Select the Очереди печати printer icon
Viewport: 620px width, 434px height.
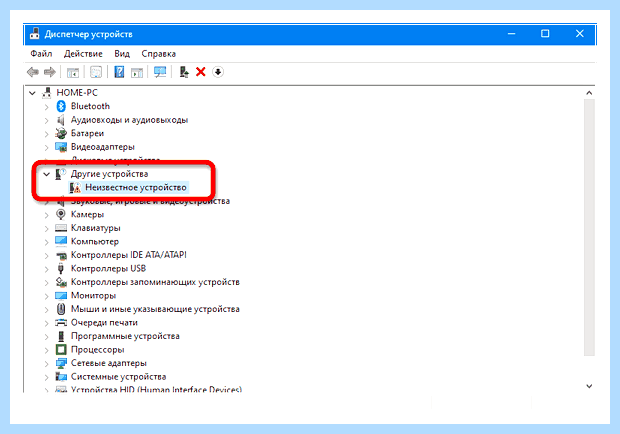coord(61,323)
